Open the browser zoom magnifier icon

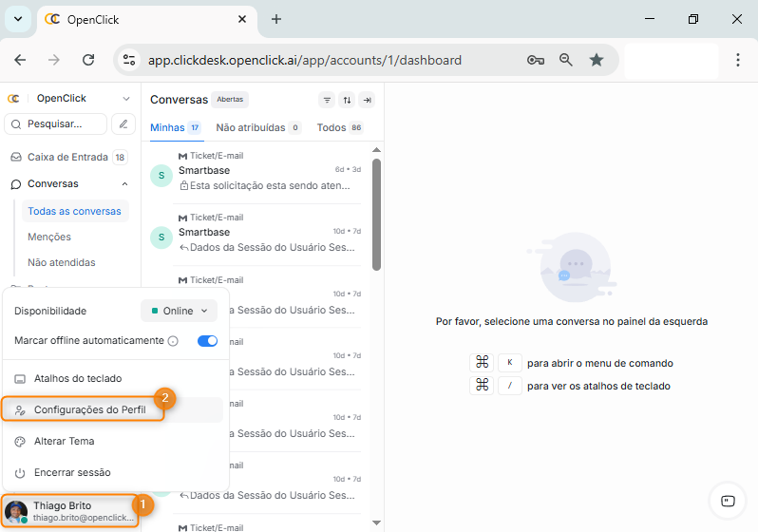pyautogui.click(x=566, y=60)
